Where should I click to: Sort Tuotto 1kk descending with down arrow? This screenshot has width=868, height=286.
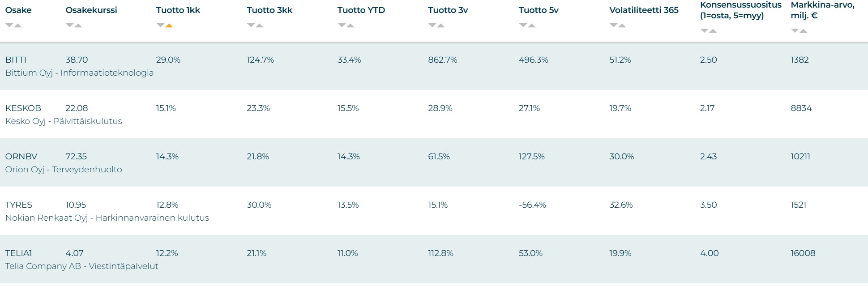click(x=160, y=26)
